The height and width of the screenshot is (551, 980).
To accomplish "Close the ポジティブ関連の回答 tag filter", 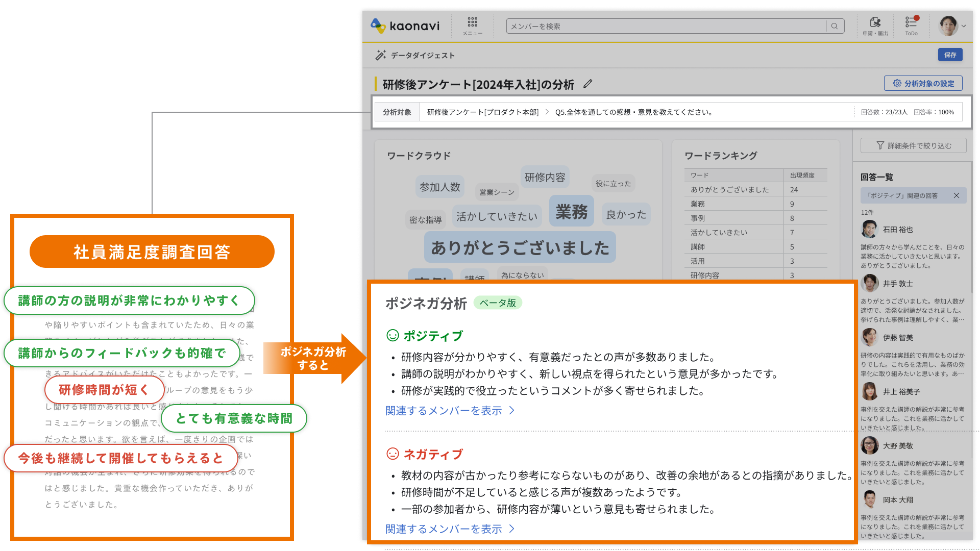I will click(x=959, y=196).
